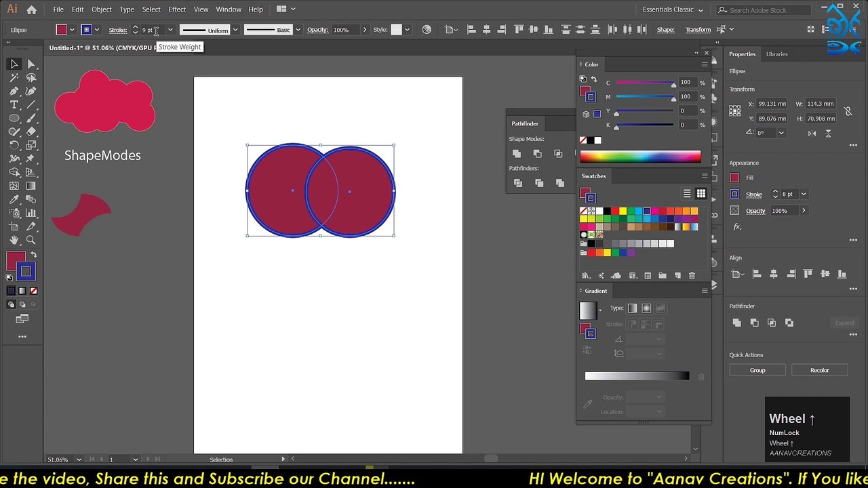
Task: Select the Selection tool (black arrow)
Action: [14, 64]
